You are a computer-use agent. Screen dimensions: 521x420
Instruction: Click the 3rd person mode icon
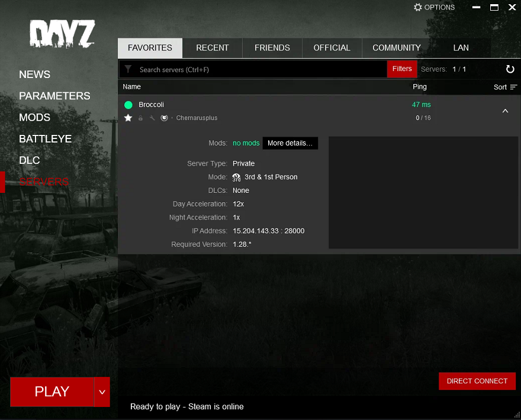pos(236,177)
